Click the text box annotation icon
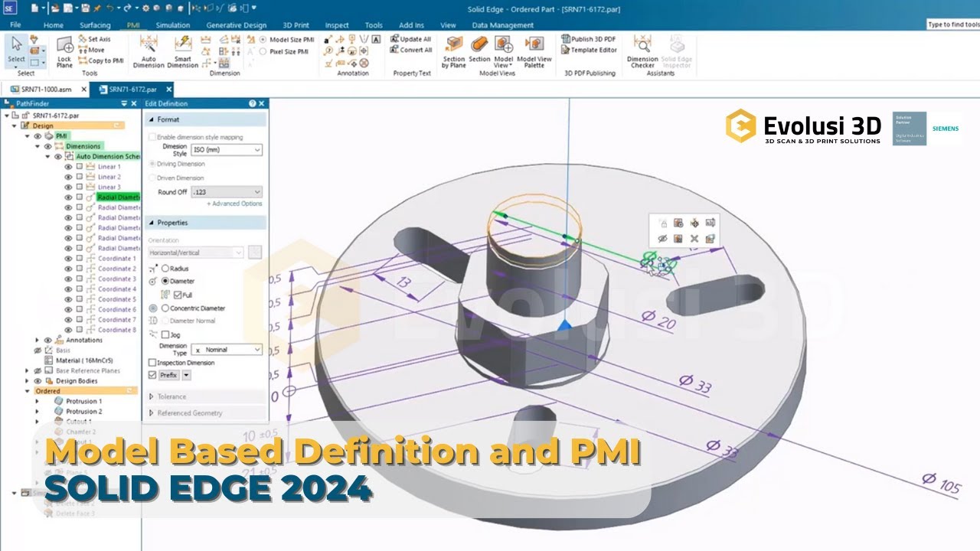This screenshot has height=551, width=980. coord(376,39)
